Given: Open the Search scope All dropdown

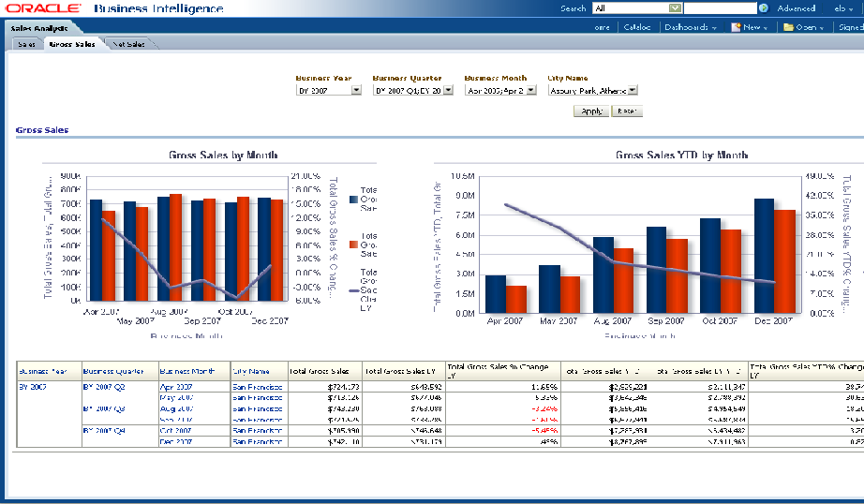Looking at the screenshot, I should pyautogui.click(x=675, y=8).
